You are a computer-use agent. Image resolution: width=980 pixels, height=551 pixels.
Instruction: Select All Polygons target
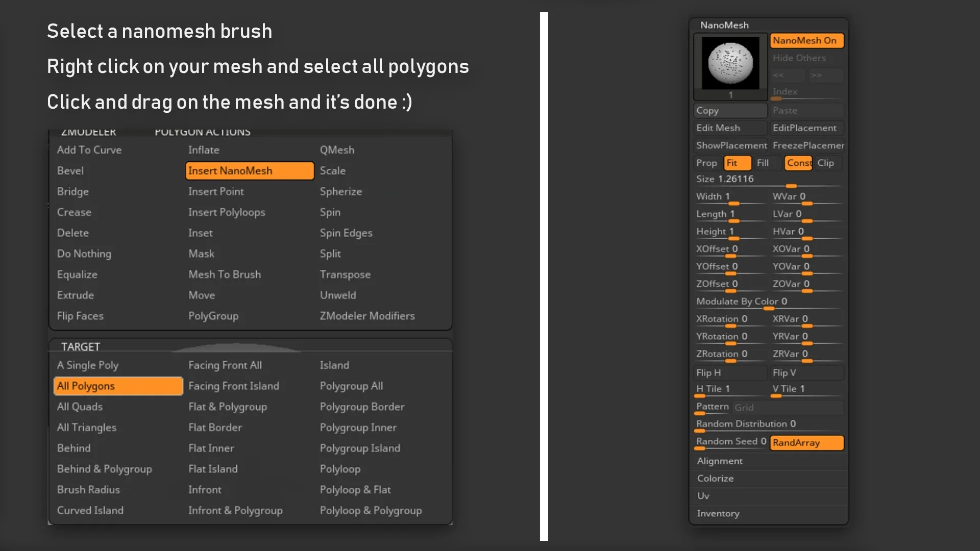point(118,386)
